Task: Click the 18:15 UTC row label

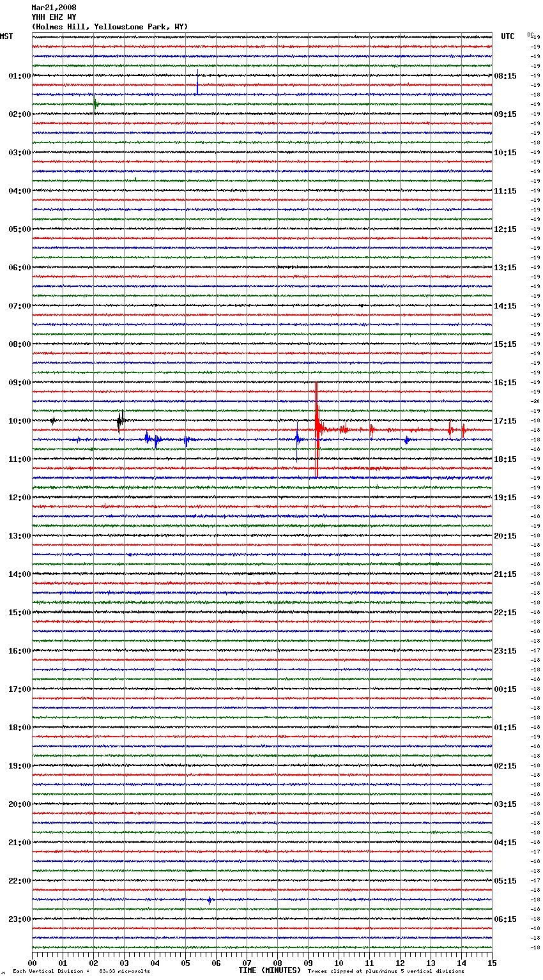Action: click(505, 459)
